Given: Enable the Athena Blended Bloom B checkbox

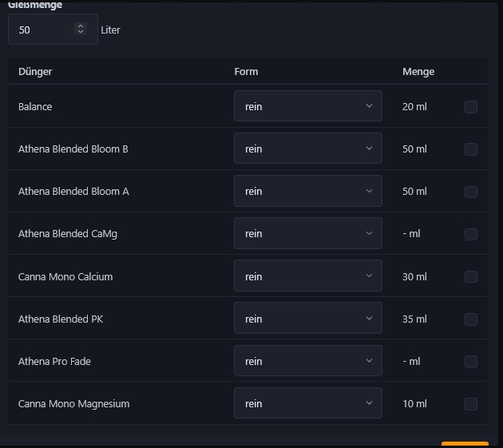Looking at the screenshot, I should point(471,149).
